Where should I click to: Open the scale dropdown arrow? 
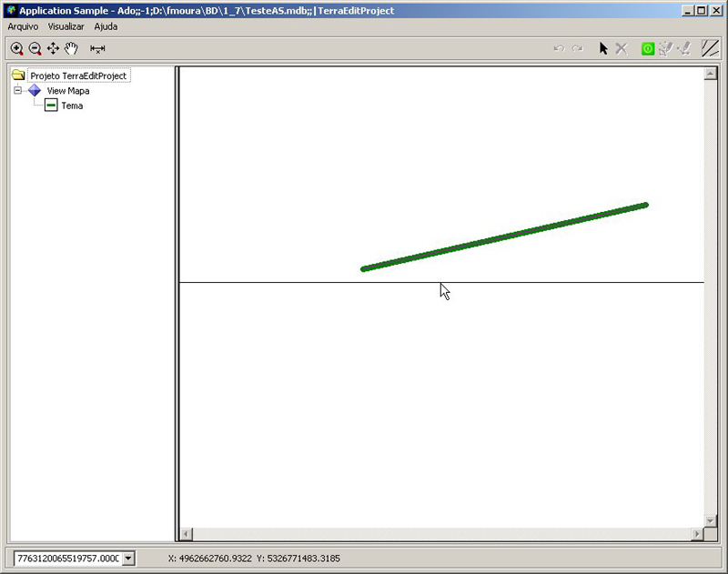(x=128, y=559)
